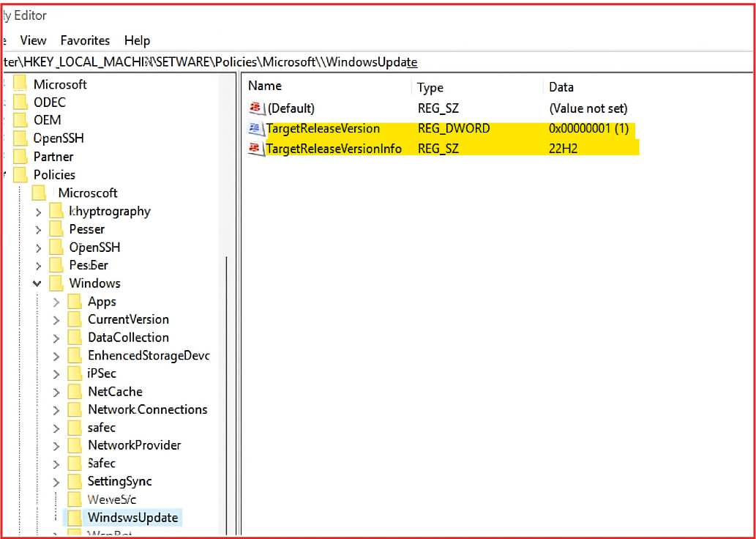756x539 pixels.
Task: Open the Help menu
Action: (x=138, y=40)
